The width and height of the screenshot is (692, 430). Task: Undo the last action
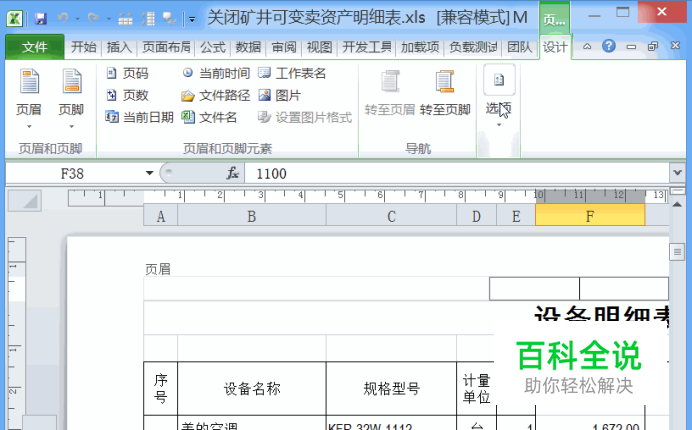[63, 19]
